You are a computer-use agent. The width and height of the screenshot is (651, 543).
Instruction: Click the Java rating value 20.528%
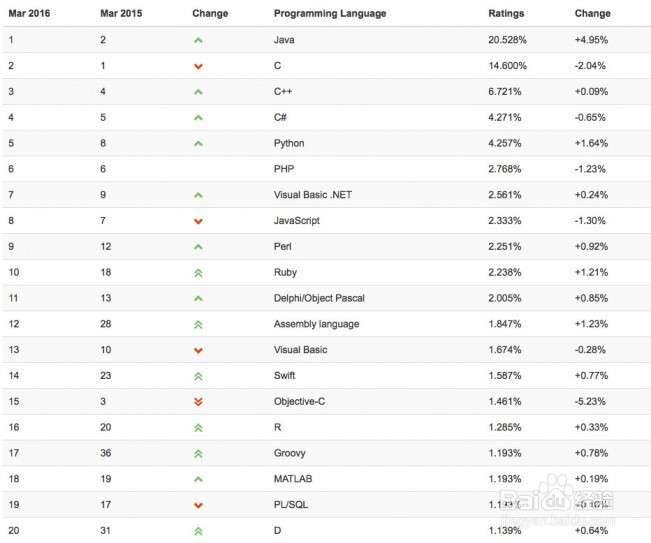click(x=507, y=40)
